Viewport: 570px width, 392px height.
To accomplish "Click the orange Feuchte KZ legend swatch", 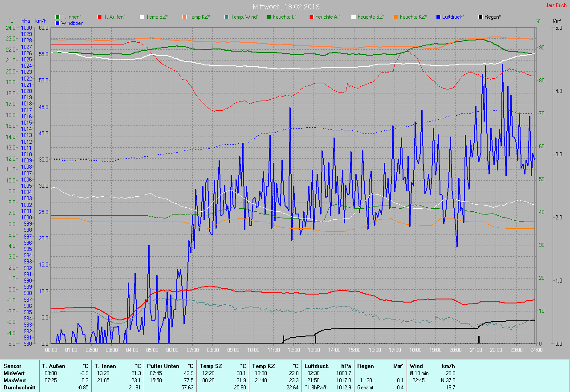I will pyautogui.click(x=396, y=17).
